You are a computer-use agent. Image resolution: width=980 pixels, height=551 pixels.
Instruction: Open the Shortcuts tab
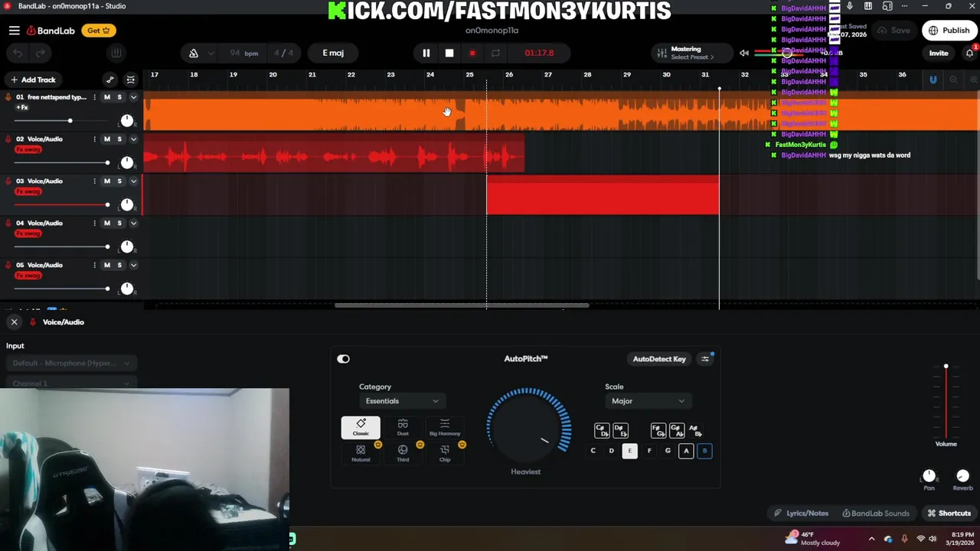(949, 514)
